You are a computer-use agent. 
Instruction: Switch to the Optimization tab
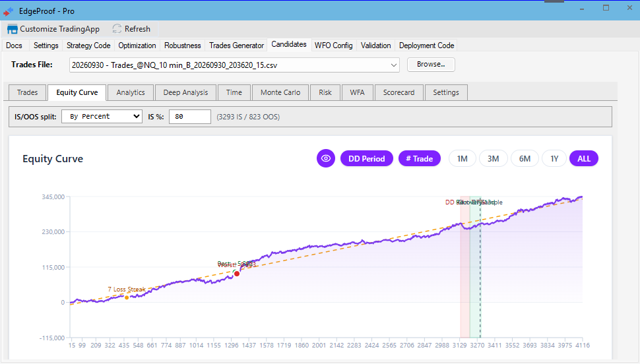137,45
